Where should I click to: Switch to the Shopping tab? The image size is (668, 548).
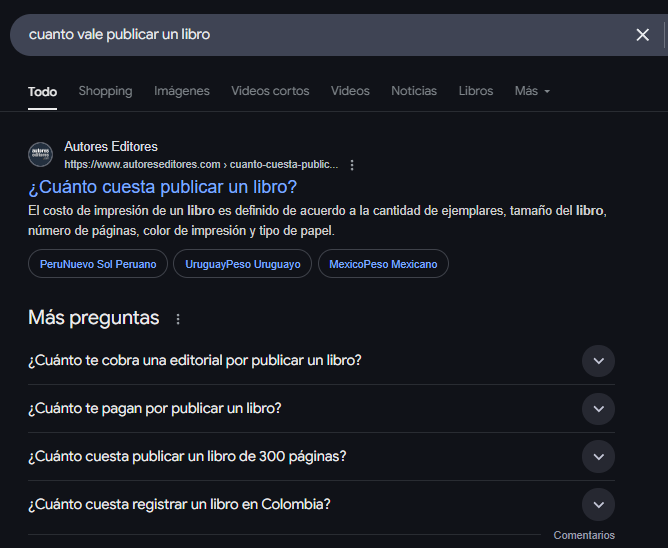click(105, 91)
